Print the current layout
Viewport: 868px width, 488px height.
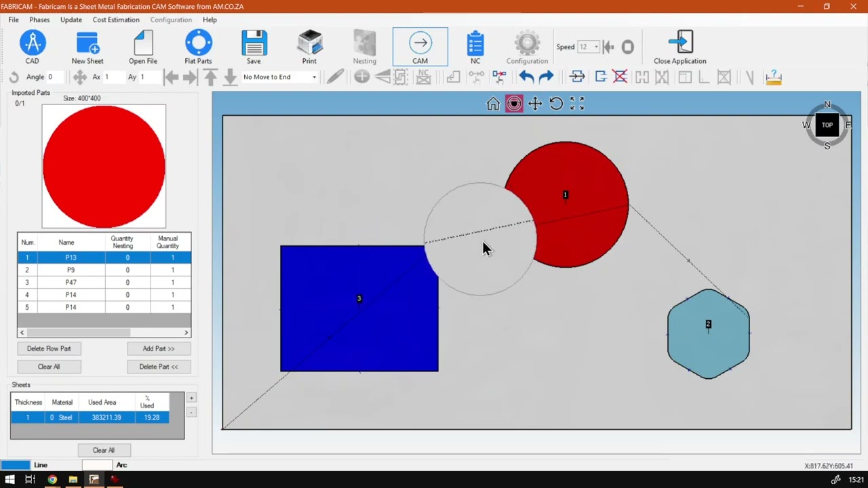coord(309,47)
